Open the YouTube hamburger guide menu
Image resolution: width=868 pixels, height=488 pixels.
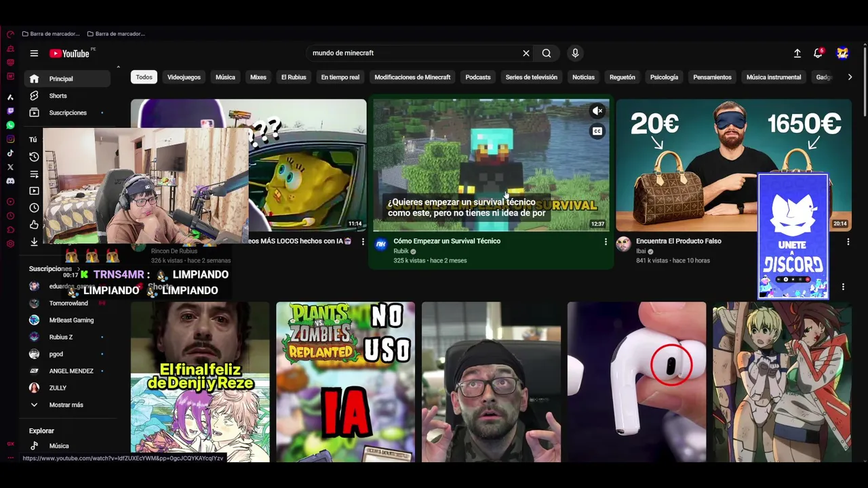coord(34,53)
